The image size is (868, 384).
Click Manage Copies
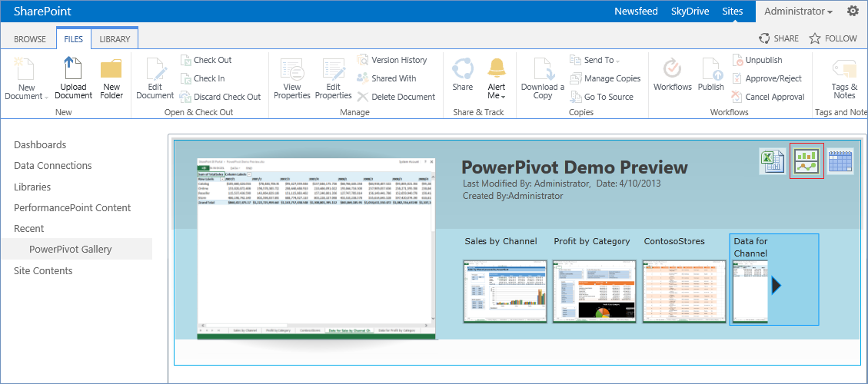(605, 78)
